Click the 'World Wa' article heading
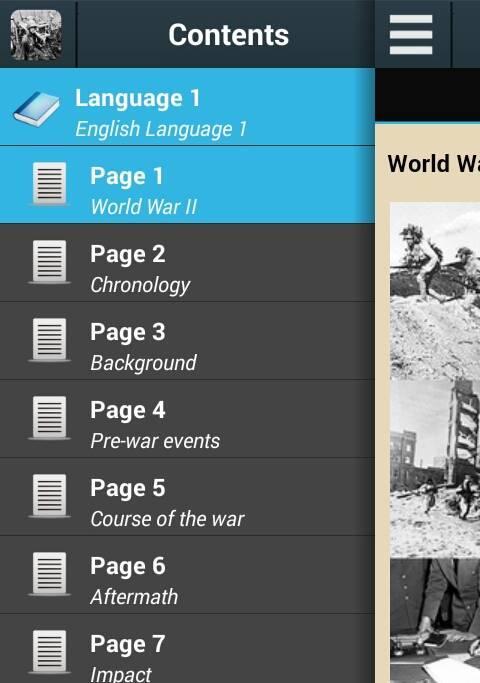 point(434,164)
